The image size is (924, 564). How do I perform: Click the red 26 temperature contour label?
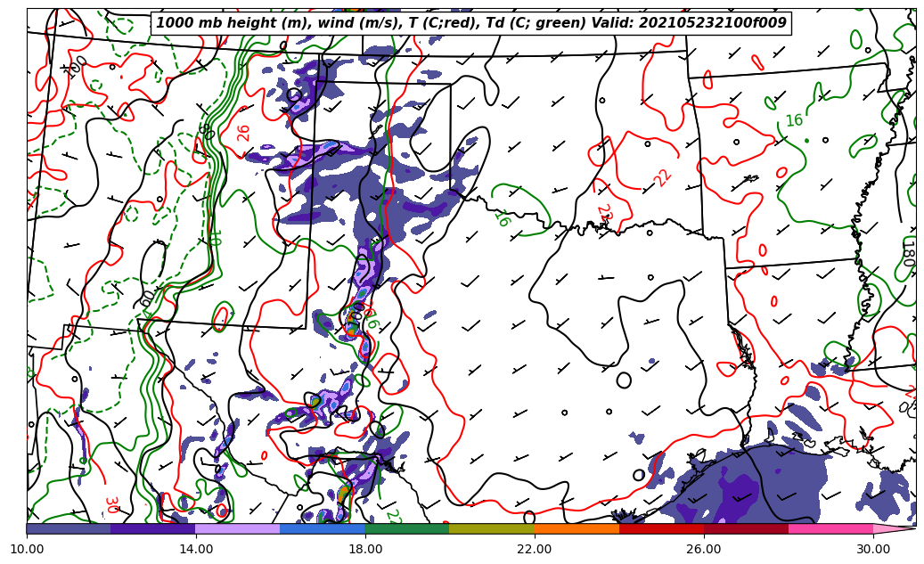pos(243,133)
